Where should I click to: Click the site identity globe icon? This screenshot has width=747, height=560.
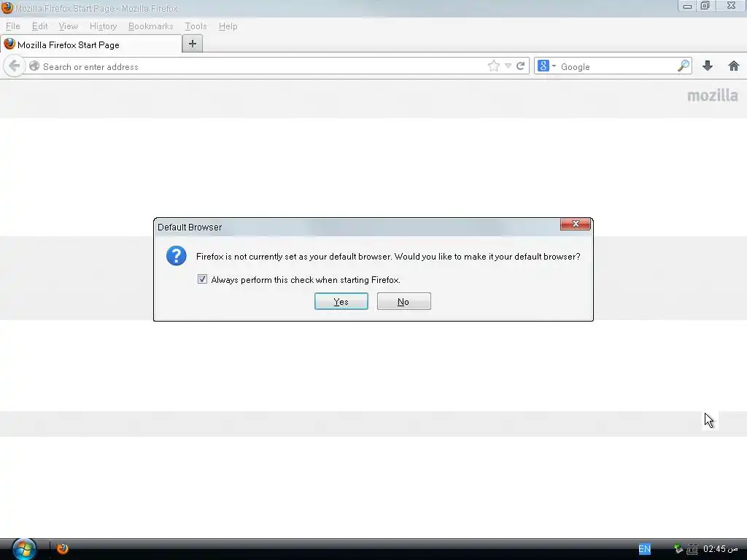34,66
